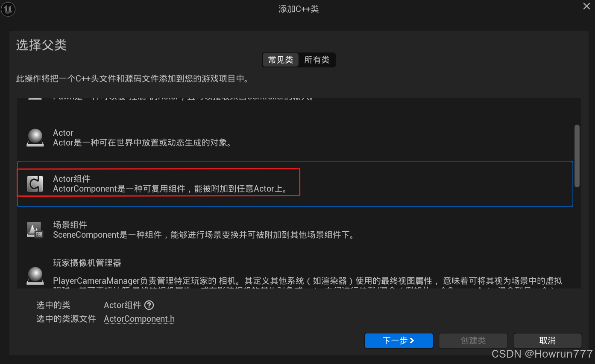Viewport: 595px width, 364px height.
Task: Select the 玩家摄像机管理器 sphere icon
Action: coord(35,276)
